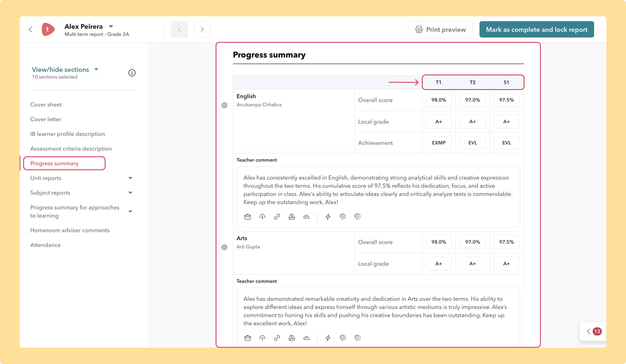
Task: Click Google Drive icon in English comment toolbar
Action: pos(292,217)
